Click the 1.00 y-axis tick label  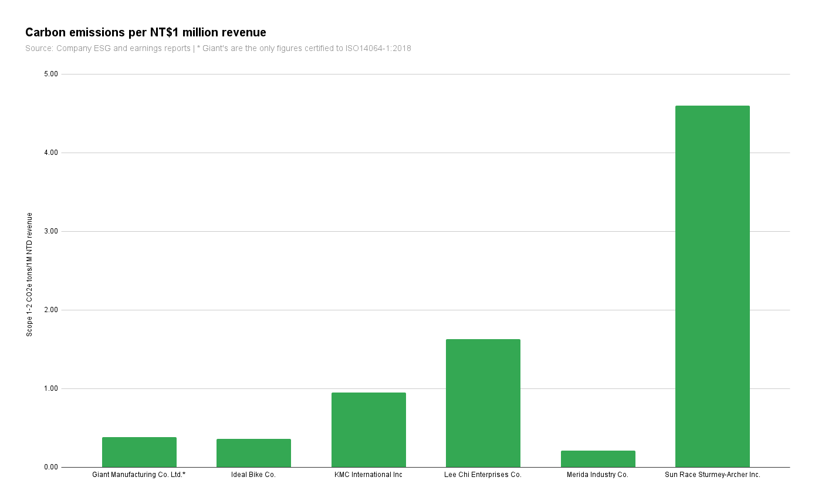point(51,388)
